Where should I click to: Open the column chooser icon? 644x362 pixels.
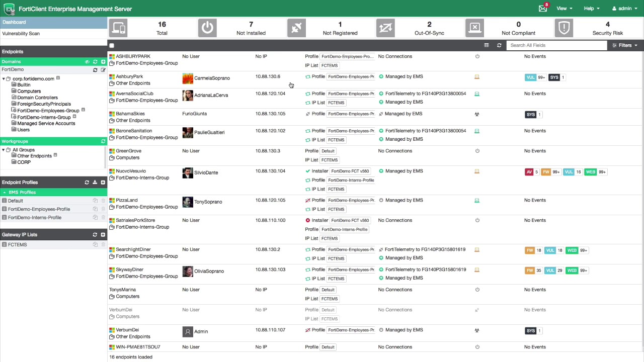(x=486, y=45)
